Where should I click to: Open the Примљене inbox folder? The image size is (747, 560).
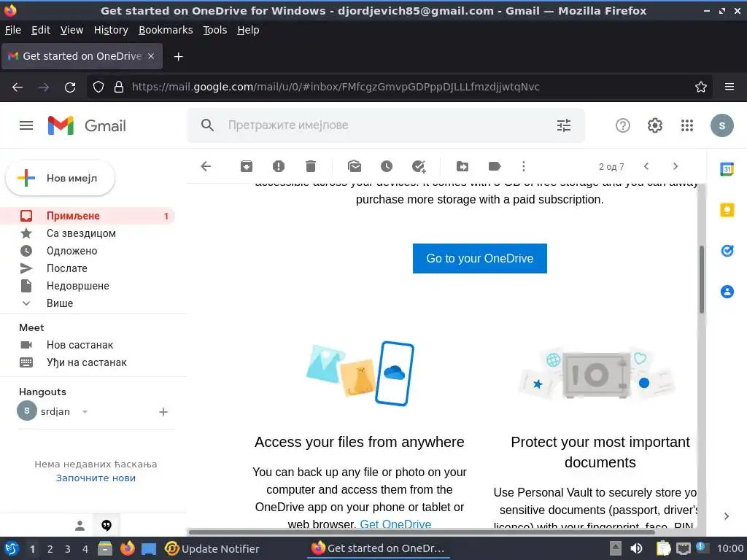click(88, 216)
